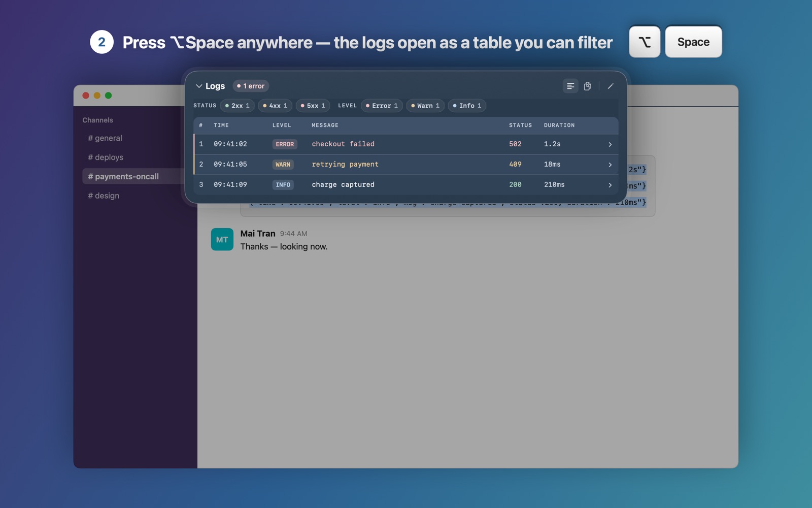This screenshot has height=508, width=812.
Task: Click the red close window button
Action: coord(86,96)
